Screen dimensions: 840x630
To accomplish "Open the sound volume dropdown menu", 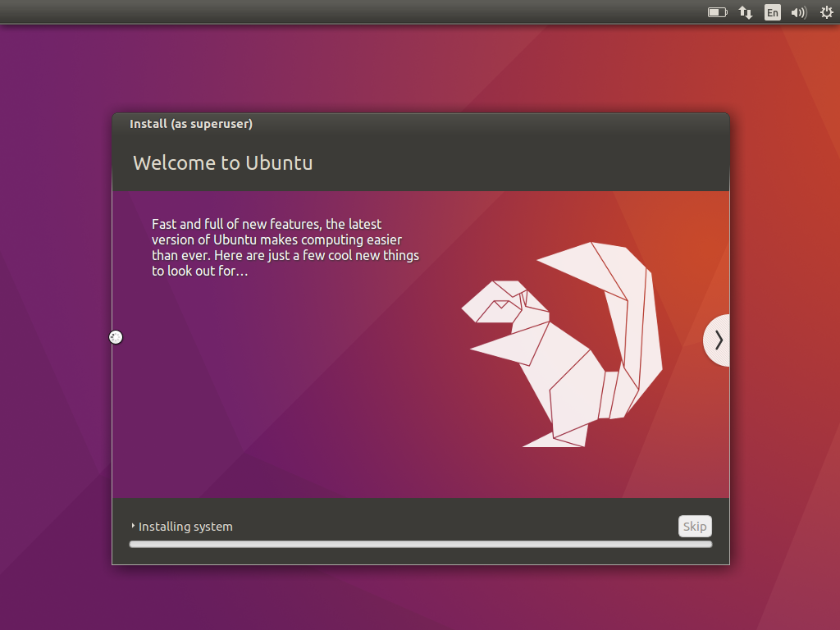I will tap(799, 12).
